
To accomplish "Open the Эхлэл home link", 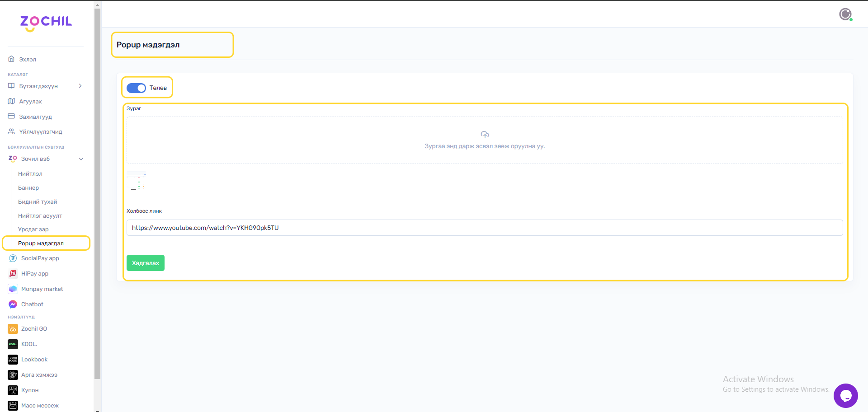I will coord(28,60).
